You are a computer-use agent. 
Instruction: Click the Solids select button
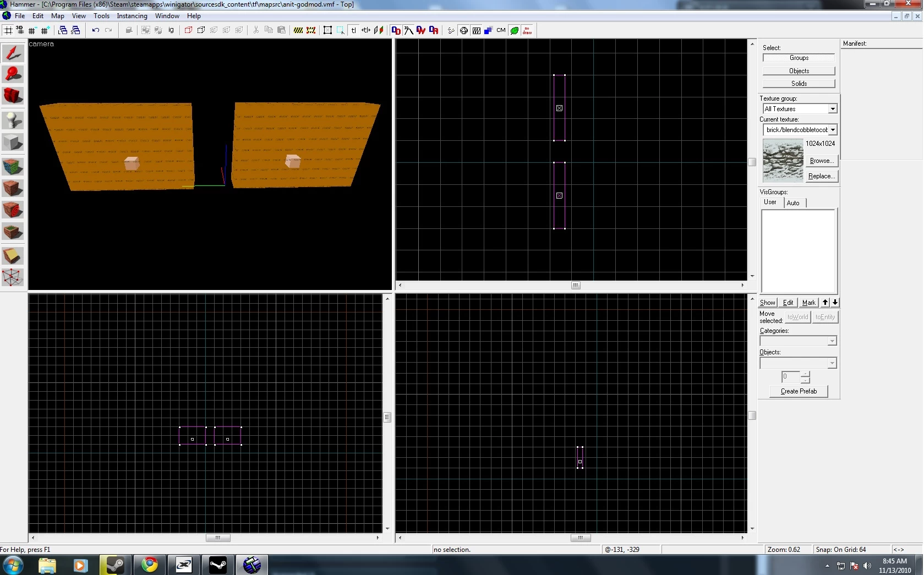click(799, 84)
